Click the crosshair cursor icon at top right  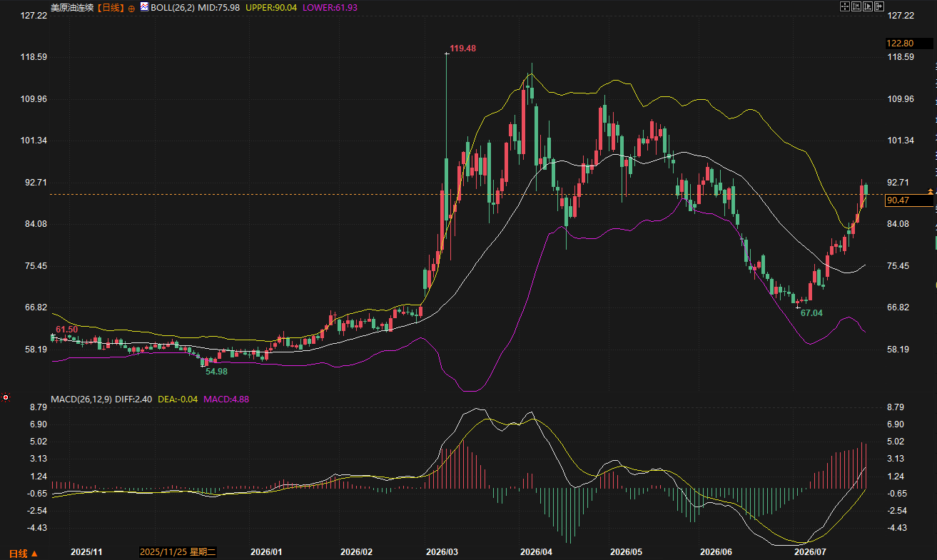(x=845, y=6)
